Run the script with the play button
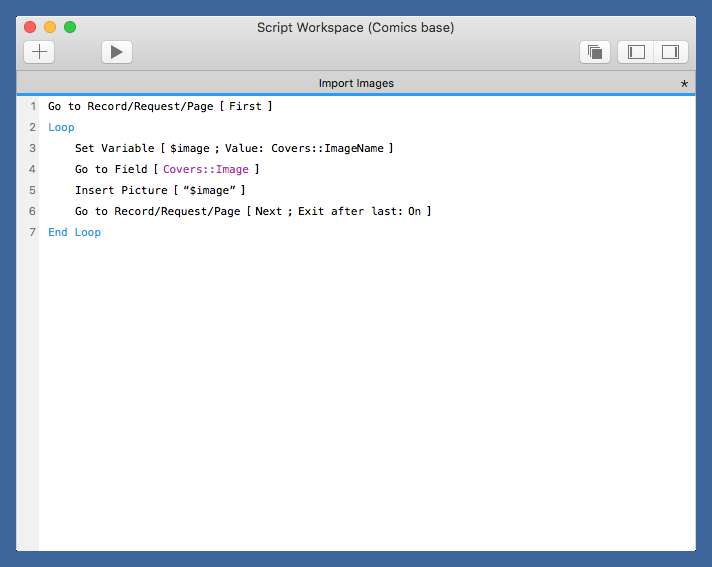The height and width of the screenshot is (567, 712). tap(116, 52)
